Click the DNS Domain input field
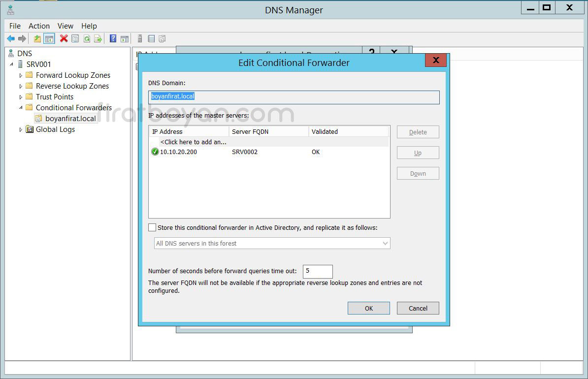The width and height of the screenshot is (588, 379). pos(294,97)
